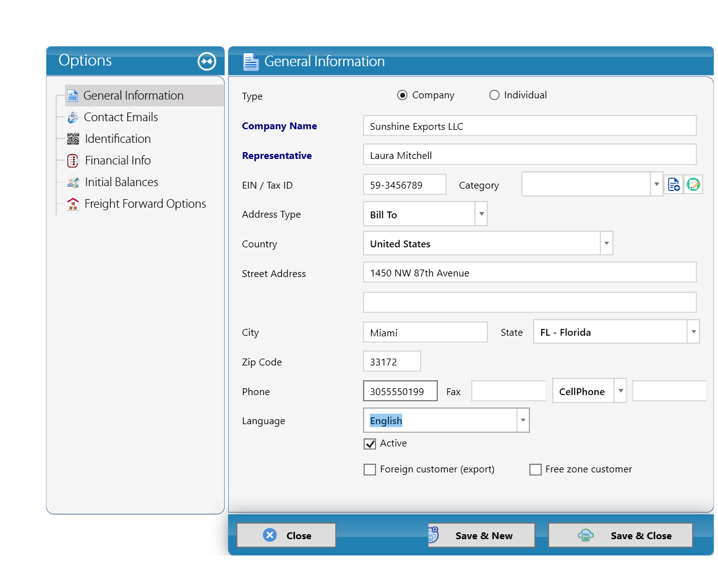718x588 pixels.
Task: Uncheck the Active checkbox
Action: (370, 444)
